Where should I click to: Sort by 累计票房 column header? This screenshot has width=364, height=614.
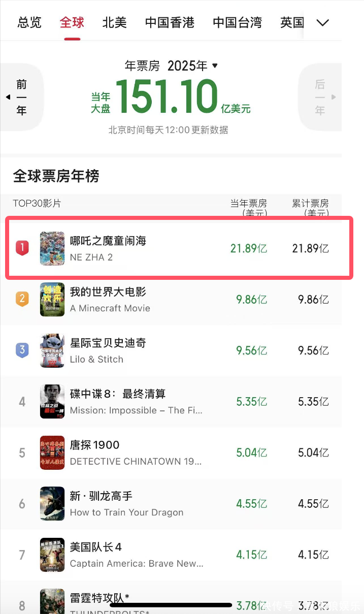(x=310, y=208)
